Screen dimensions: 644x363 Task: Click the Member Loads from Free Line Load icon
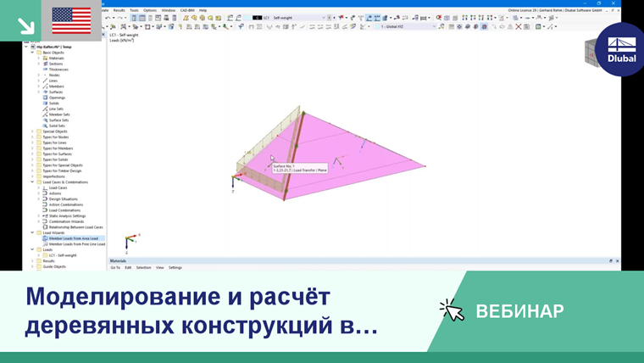pos(45,244)
